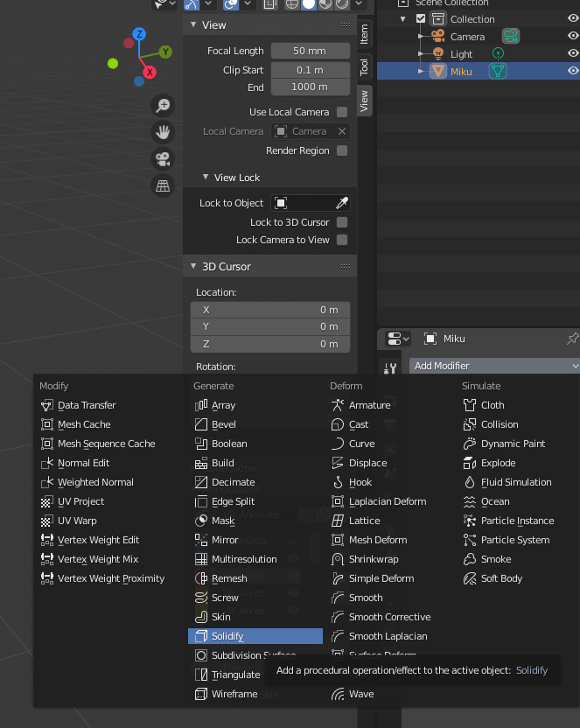
Task: Click the Miku mesh data icon
Action: coord(498,71)
